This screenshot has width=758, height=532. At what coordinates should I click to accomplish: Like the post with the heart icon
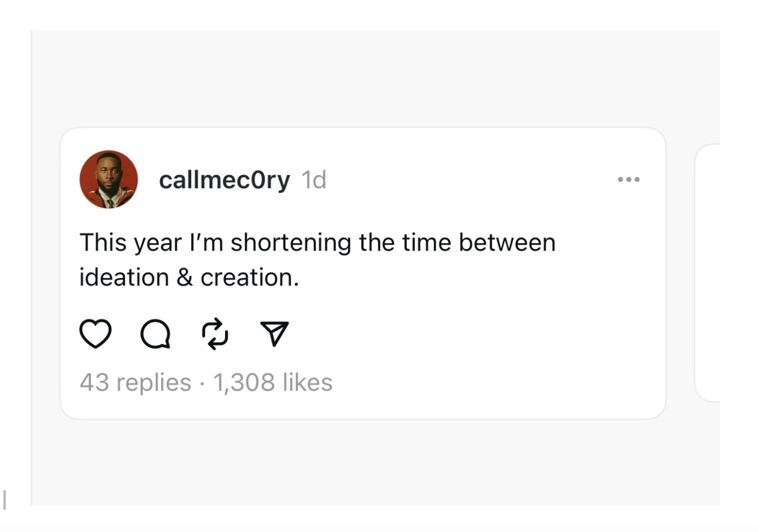[95, 334]
